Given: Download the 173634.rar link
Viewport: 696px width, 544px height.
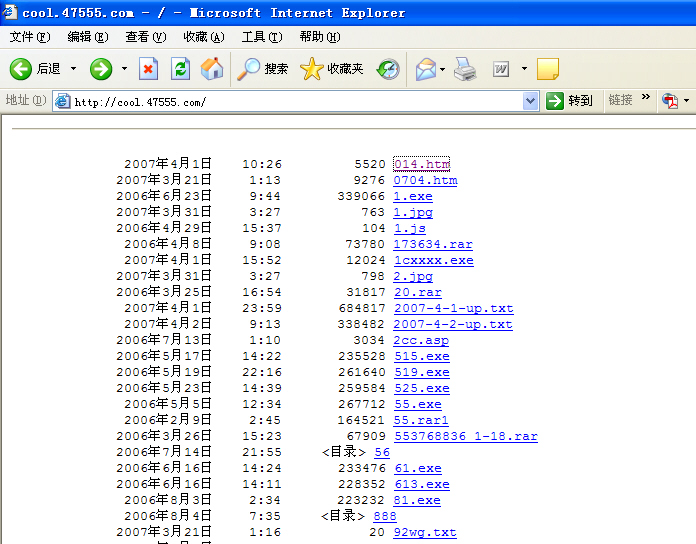Looking at the screenshot, I should coord(433,244).
